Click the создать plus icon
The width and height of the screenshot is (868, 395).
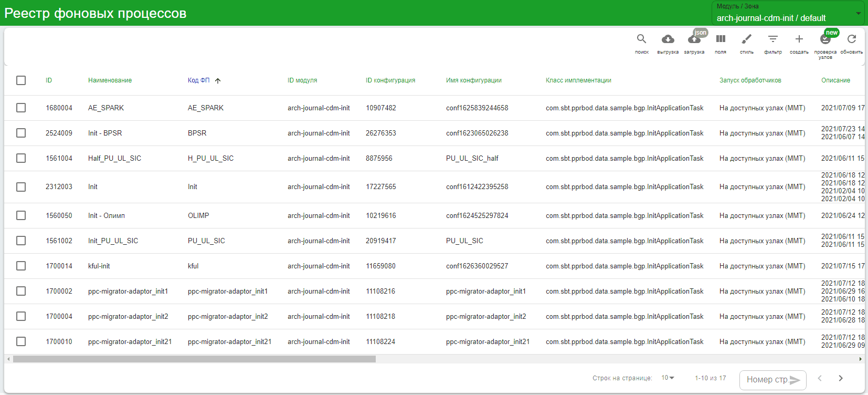[799, 39]
